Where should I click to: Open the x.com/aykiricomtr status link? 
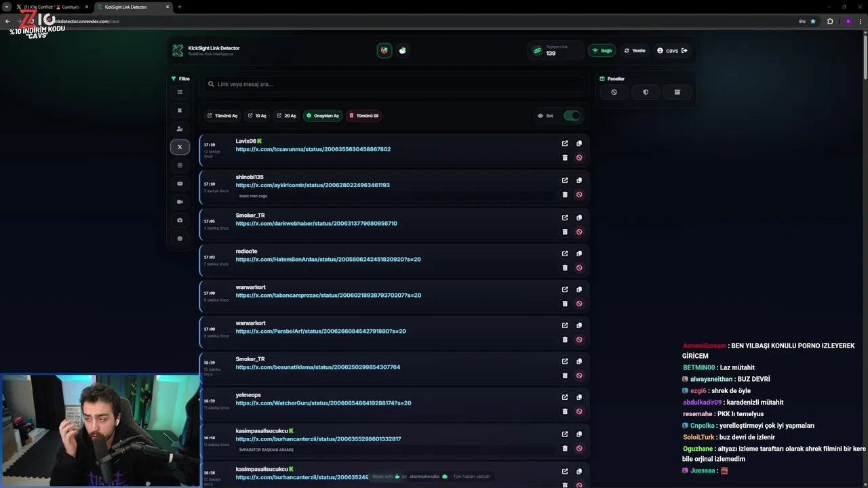[313, 185]
